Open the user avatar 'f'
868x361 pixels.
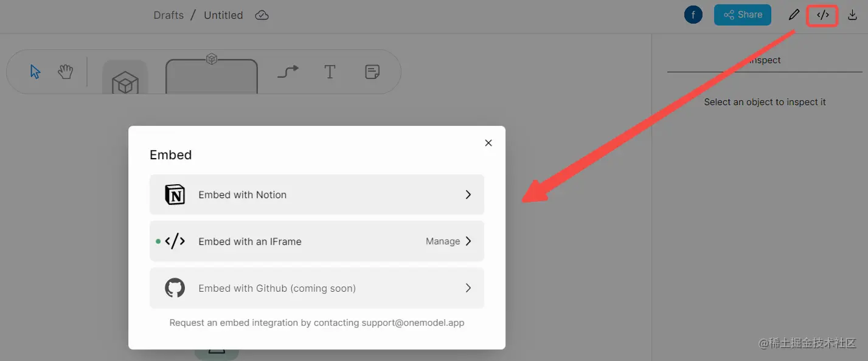pos(693,15)
